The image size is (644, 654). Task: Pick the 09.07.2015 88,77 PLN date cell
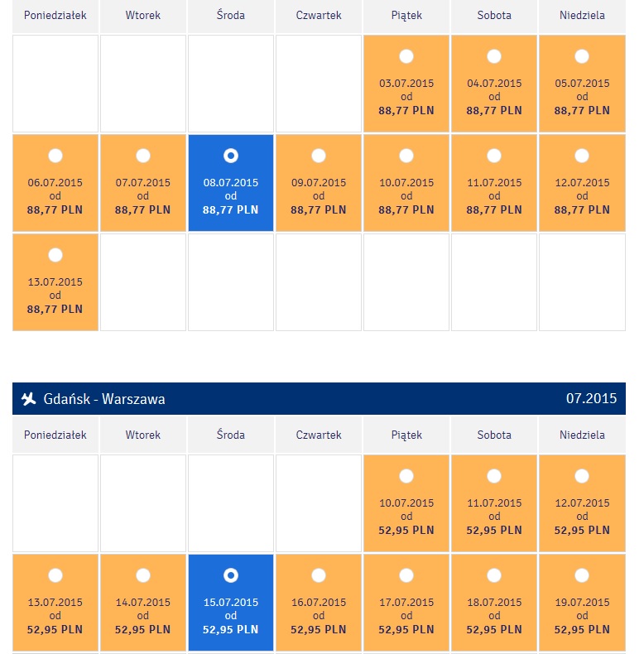[319, 183]
